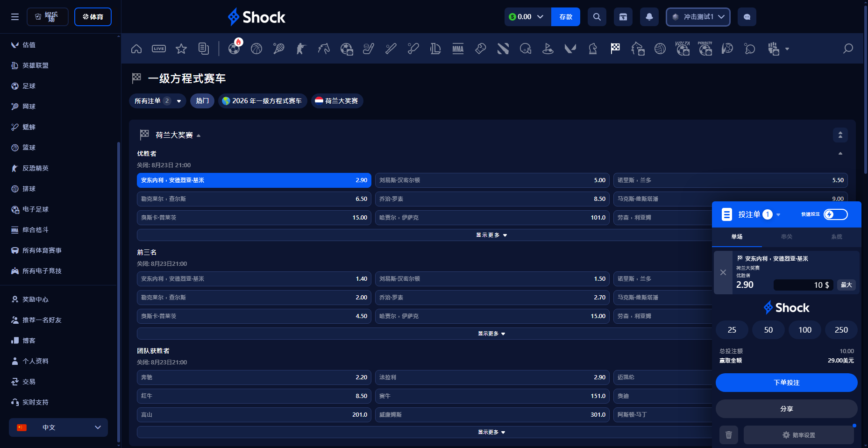Switch to the 娱乐场 casino tab
Screen dimensions: 868x448
[48, 17]
